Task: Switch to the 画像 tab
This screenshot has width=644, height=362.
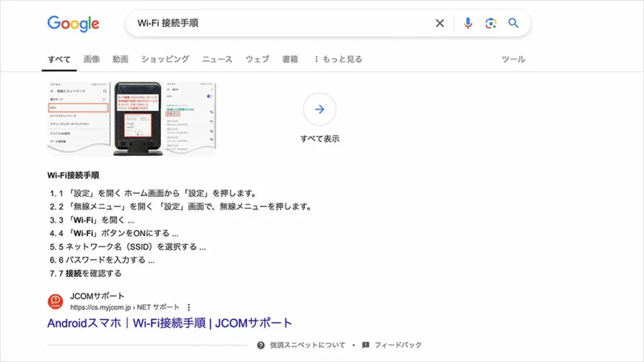Action: tap(92, 59)
